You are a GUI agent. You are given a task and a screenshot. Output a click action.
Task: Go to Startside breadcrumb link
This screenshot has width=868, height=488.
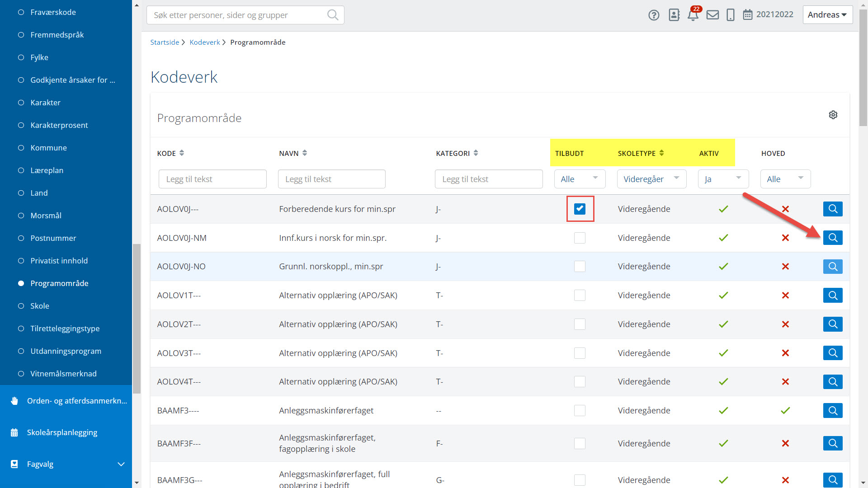[x=165, y=42]
